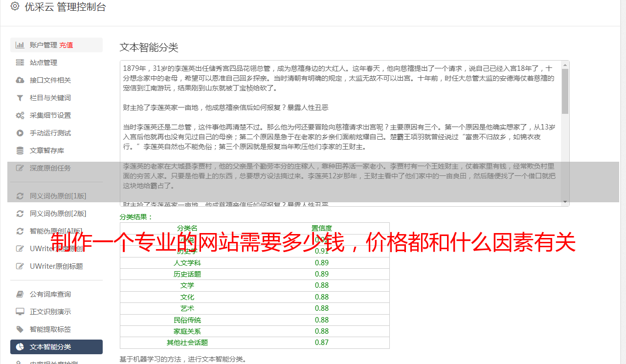Open 手动运行测试 via its play circle icon
Viewport: 626px width, 364px height.
[x=20, y=133]
